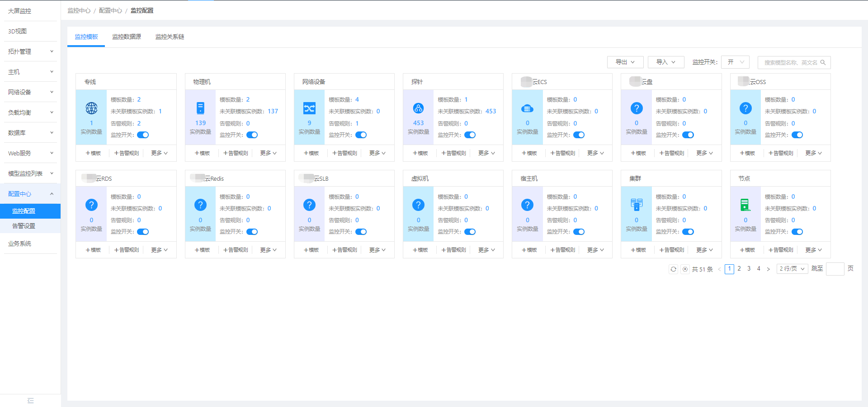
Task: Click the model name search field
Action: point(791,62)
